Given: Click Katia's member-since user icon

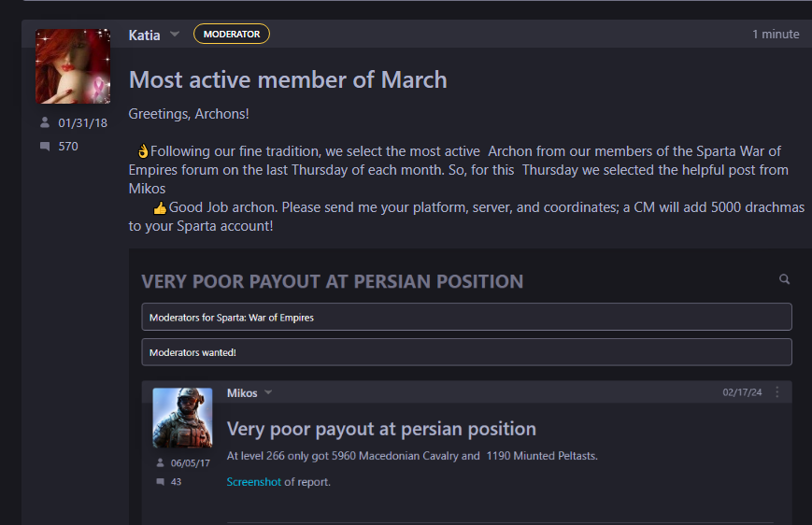Looking at the screenshot, I should tap(45, 122).
